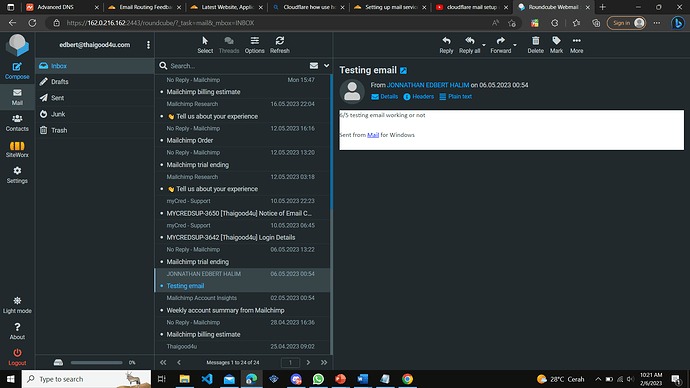Switch to Plain text view

tap(455, 96)
